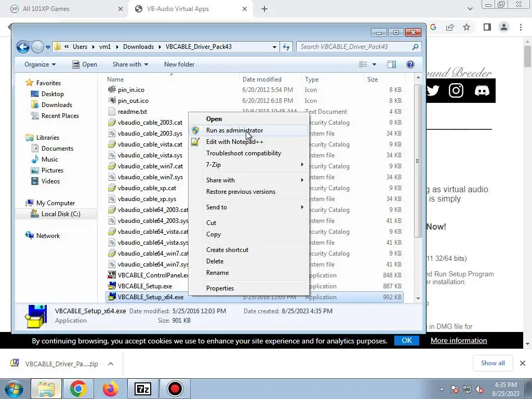The width and height of the screenshot is (532, 399).
Task: Open Chrome side panel icon
Action: (487, 27)
